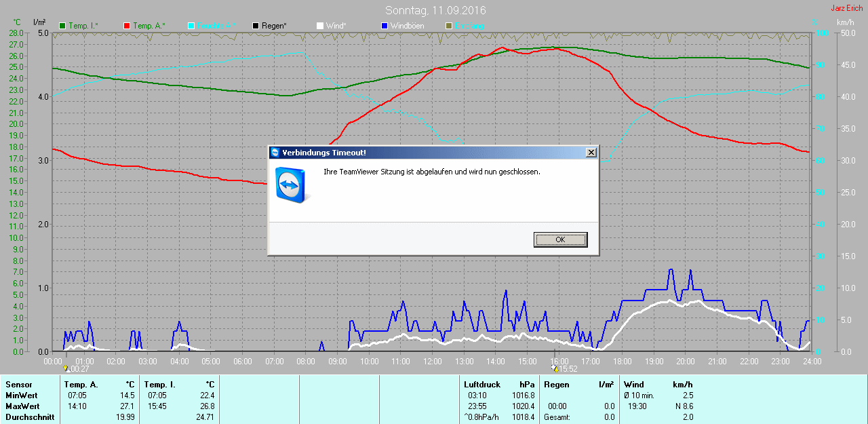Toggle the green Temp. I. legend box
This screenshot has width=868, height=424.
click(63, 26)
